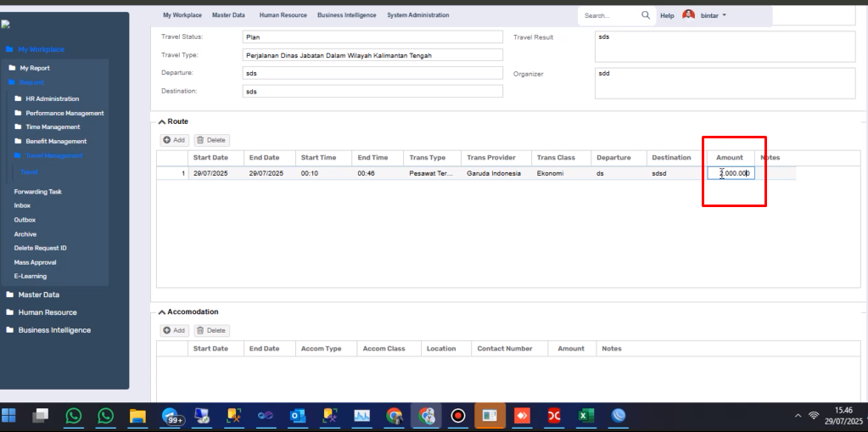
Task: Click the folder icon next to My Report
Action: (x=12, y=68)
